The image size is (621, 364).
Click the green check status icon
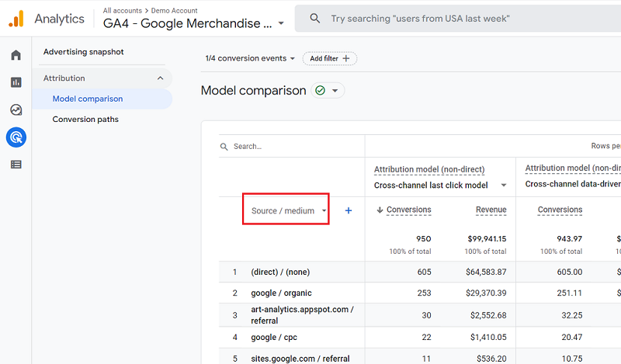(x=320, y=91)
